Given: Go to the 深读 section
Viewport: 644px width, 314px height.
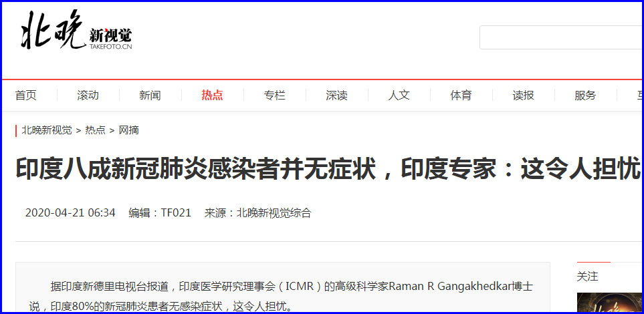Looking at the screenshot, I should point(337,96).
